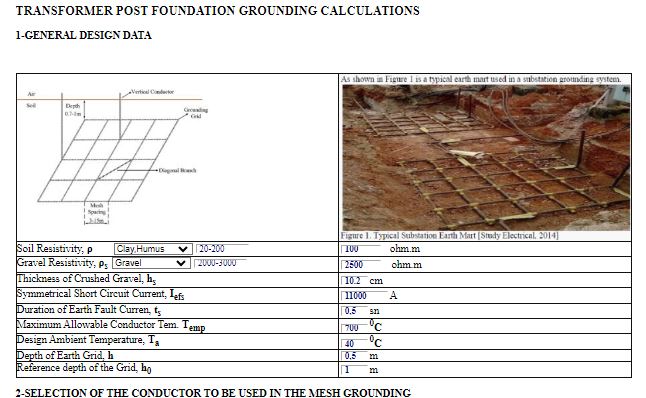
Task: Click the substation earth mat photo
Action: (x=486, y=158)
